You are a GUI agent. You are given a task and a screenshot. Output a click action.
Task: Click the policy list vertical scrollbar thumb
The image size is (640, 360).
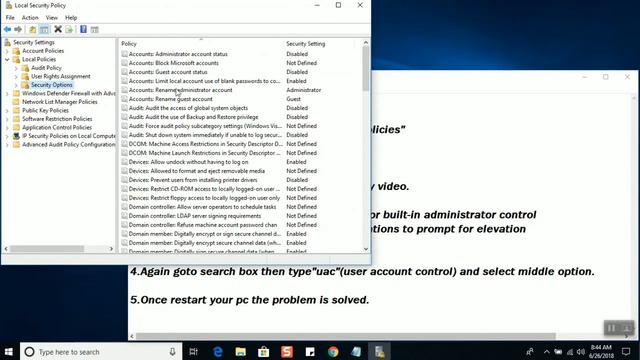pyautogui.click(x=366, y=68)
